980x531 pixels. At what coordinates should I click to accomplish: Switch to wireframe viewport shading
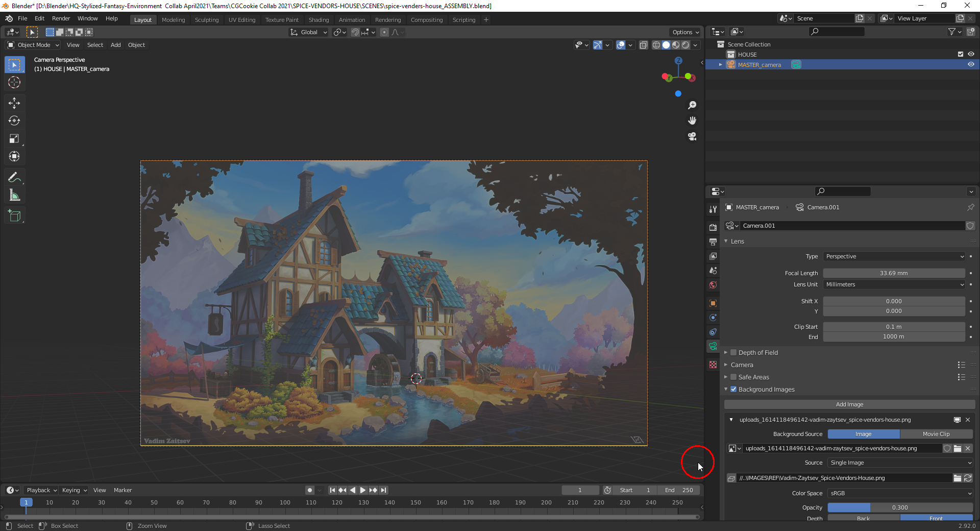(656, 45)
